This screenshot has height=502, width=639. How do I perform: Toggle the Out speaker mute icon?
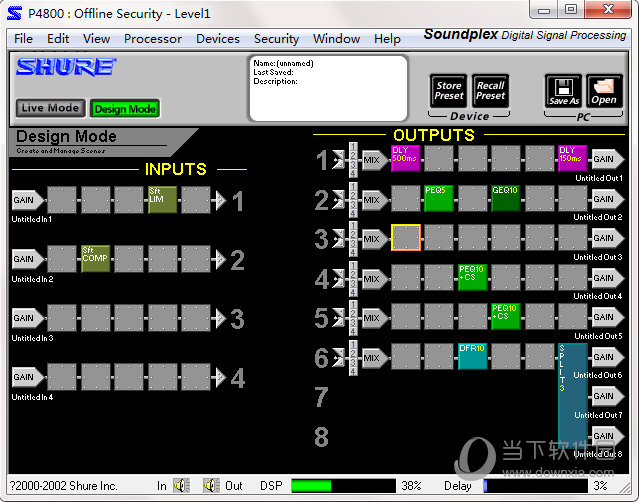coord(212,485)
